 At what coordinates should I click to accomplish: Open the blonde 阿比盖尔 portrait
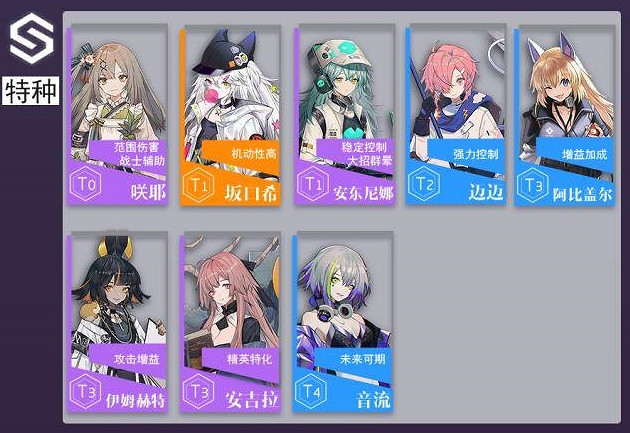567,90
